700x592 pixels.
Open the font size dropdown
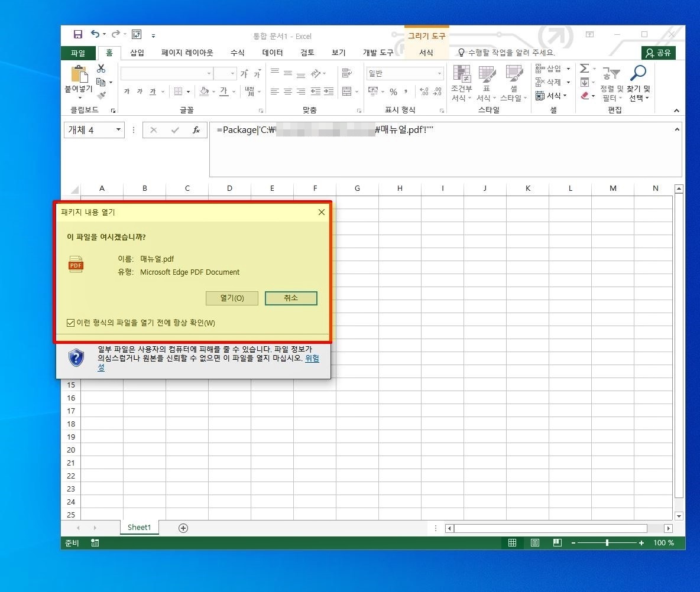point(232,73)
